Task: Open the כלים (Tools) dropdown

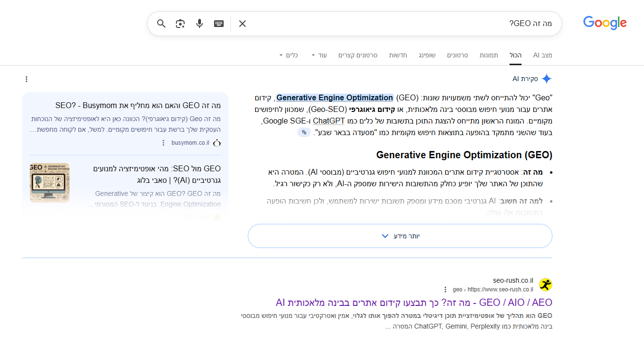Action: coord(288,55)
